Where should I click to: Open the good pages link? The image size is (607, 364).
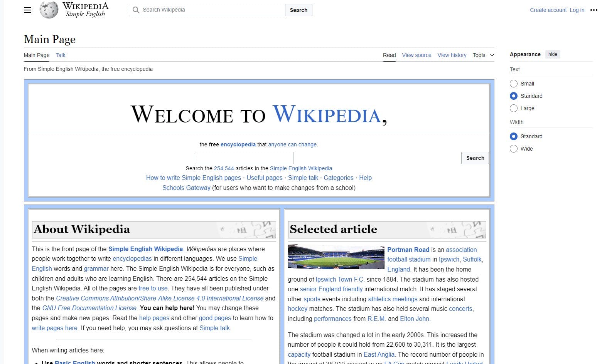[x=215, y=318]
